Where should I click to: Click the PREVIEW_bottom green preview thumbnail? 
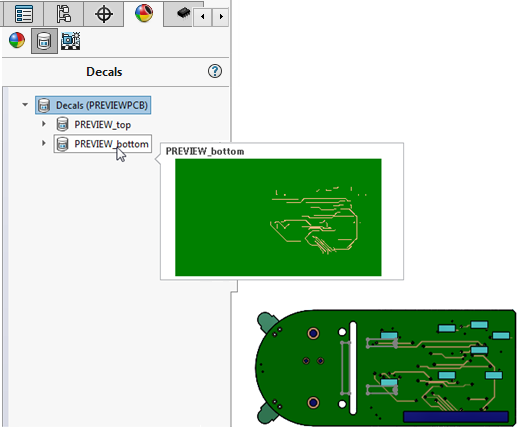pyautogui.click(x=278, y=217)
